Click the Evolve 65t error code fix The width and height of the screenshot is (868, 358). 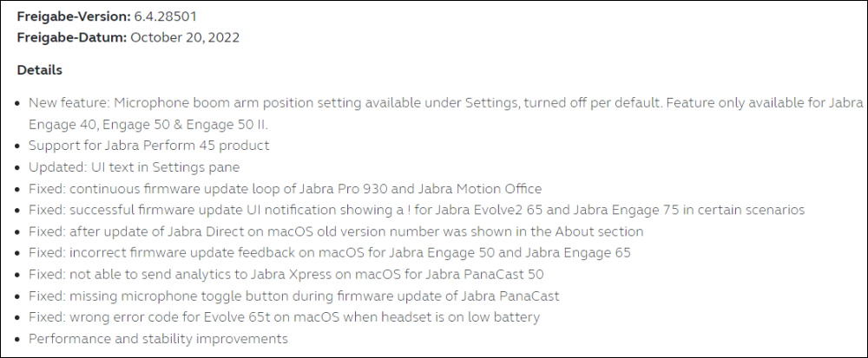pyautogui.click(x=284, y=317)
